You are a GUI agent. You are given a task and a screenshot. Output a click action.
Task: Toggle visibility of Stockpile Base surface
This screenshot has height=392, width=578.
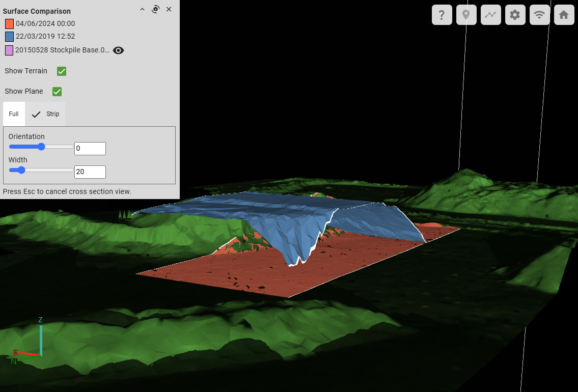tap(118, 50)
